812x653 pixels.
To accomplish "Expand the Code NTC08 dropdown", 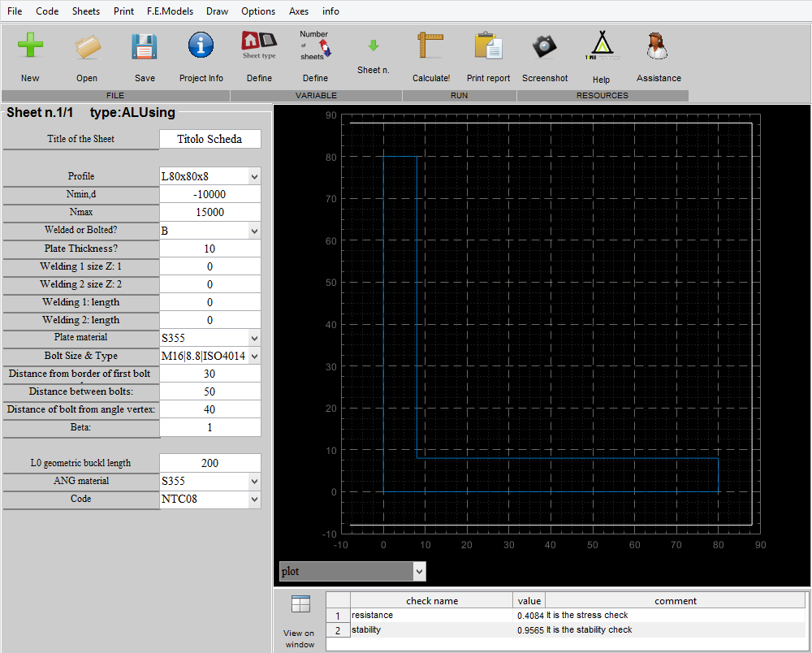I will [254, 499].
